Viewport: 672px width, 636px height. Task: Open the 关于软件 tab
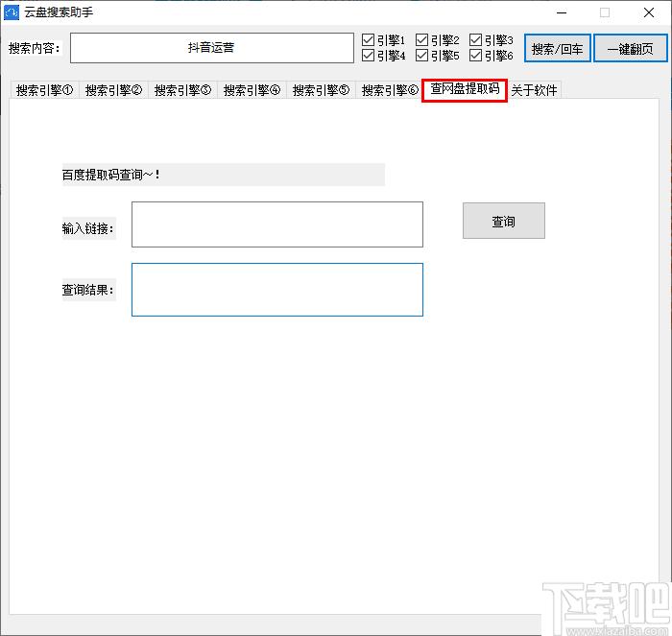pos(534,90)
